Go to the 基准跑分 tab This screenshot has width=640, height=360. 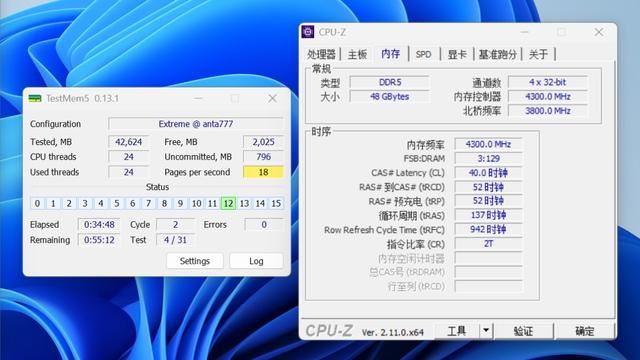498,54
